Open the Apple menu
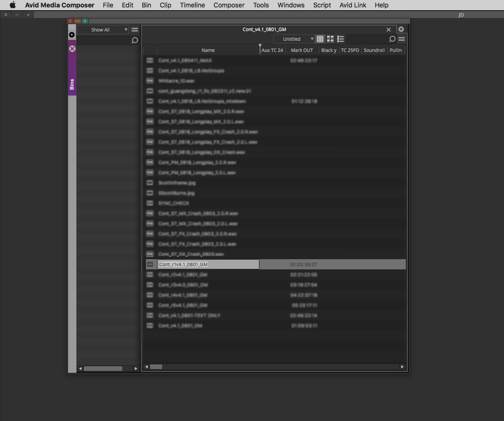504x421 pixels. pos(13,5)
